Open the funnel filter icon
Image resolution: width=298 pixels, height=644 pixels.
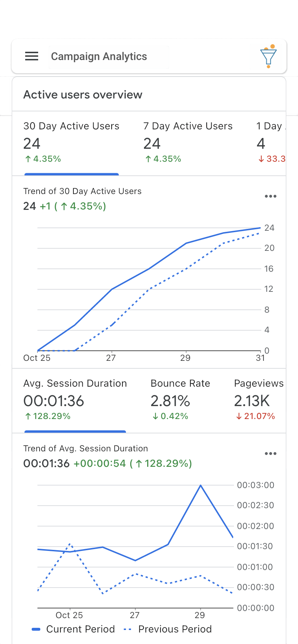click(x=268, y=56)
